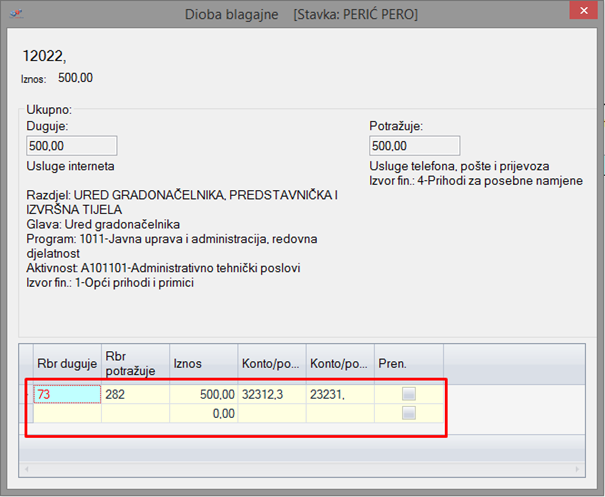
Task: Select the Konto cell showing 32312,3
Action: click(272, 395)
